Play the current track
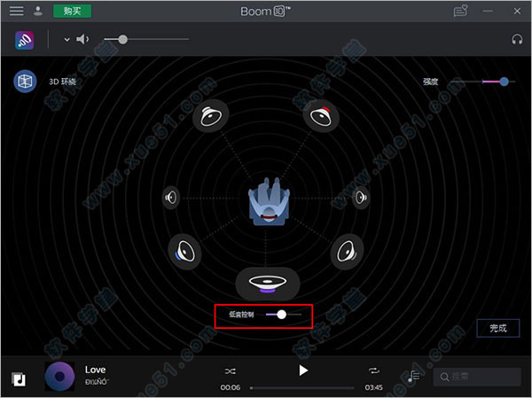Viewport: 532px width, 398px height. (x=303, y=371)
